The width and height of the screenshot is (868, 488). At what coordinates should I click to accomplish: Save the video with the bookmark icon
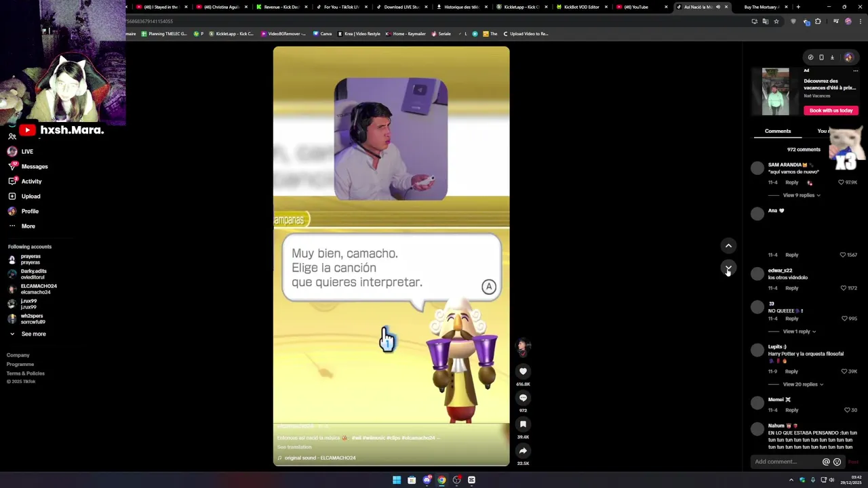coord(523,424)
